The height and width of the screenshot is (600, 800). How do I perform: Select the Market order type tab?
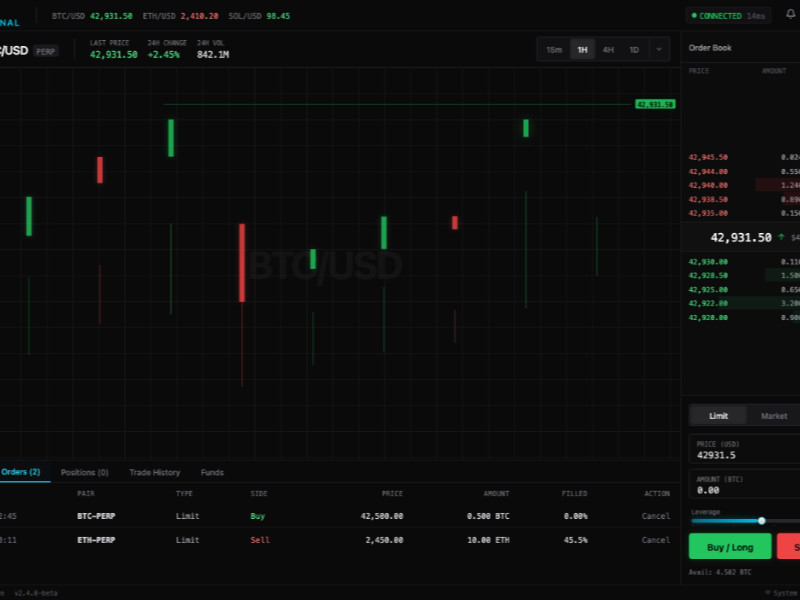tap(773, 416)
